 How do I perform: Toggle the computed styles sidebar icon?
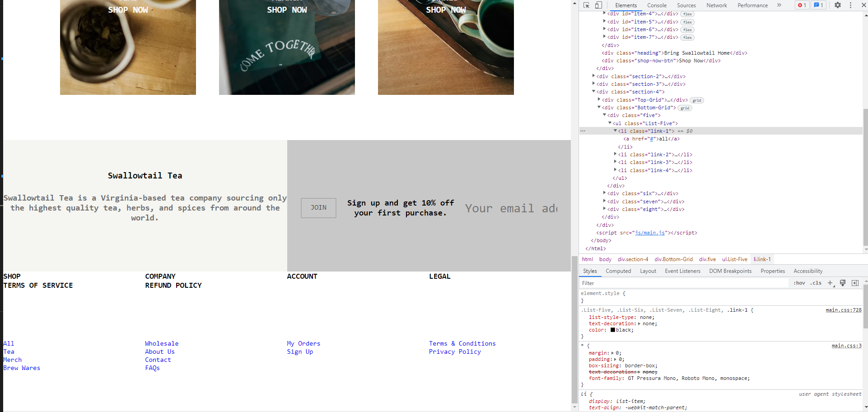coord(855,283)
